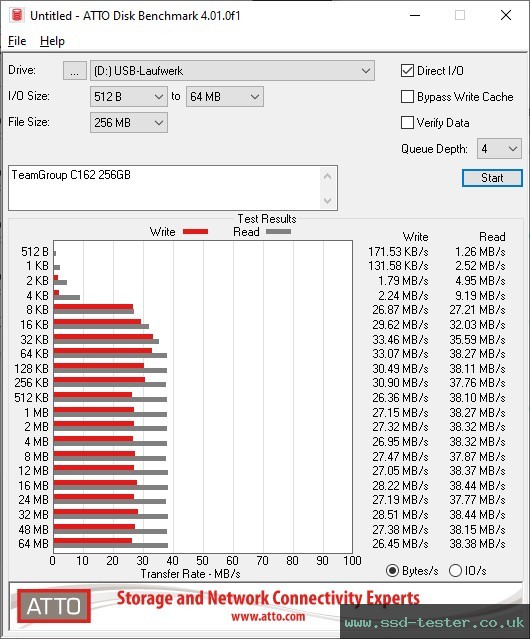Click the 8 KB row label
The height and width of the screenshot is (639, 530).
[37, 310]
